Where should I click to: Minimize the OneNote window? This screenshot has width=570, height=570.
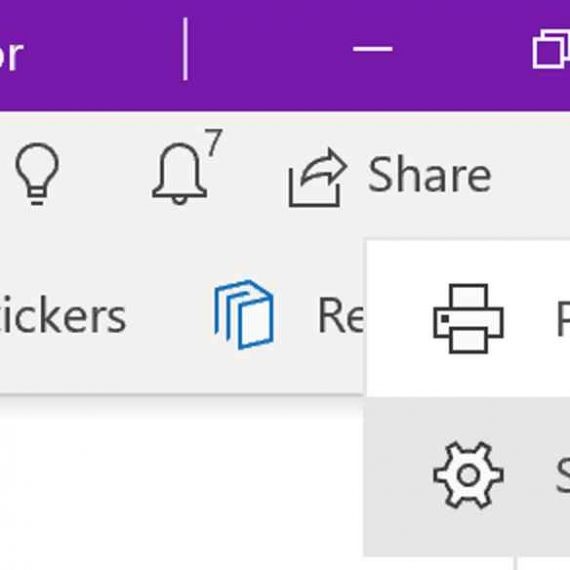click(x=373, y=48)
